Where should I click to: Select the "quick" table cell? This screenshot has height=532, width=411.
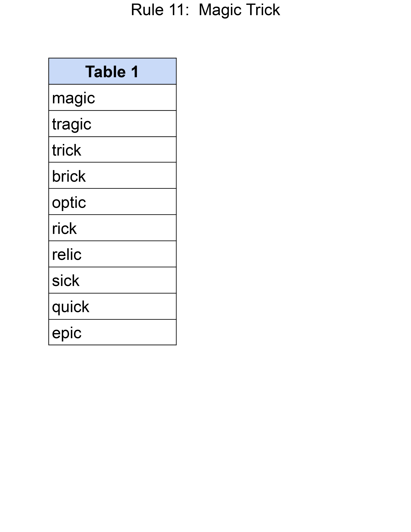coord(113,306)
